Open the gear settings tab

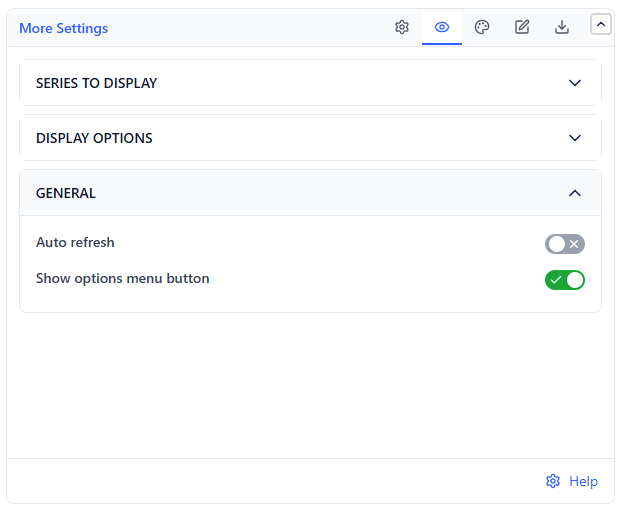click(402, 27)
